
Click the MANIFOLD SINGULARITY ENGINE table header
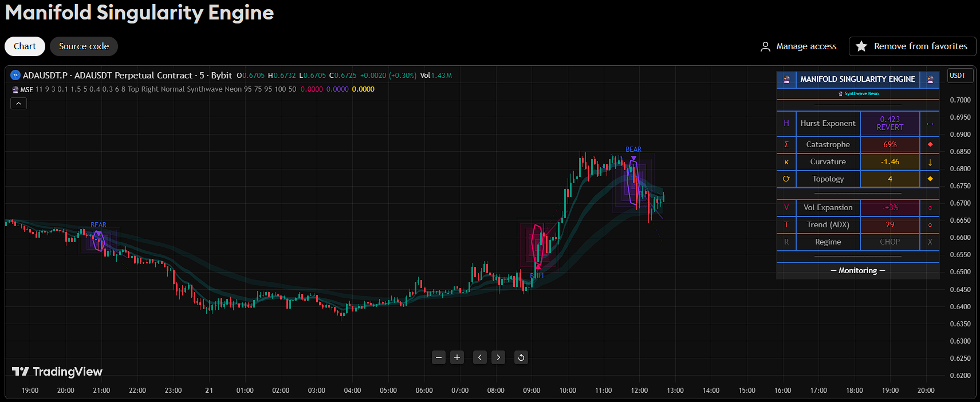pos(857,79)
